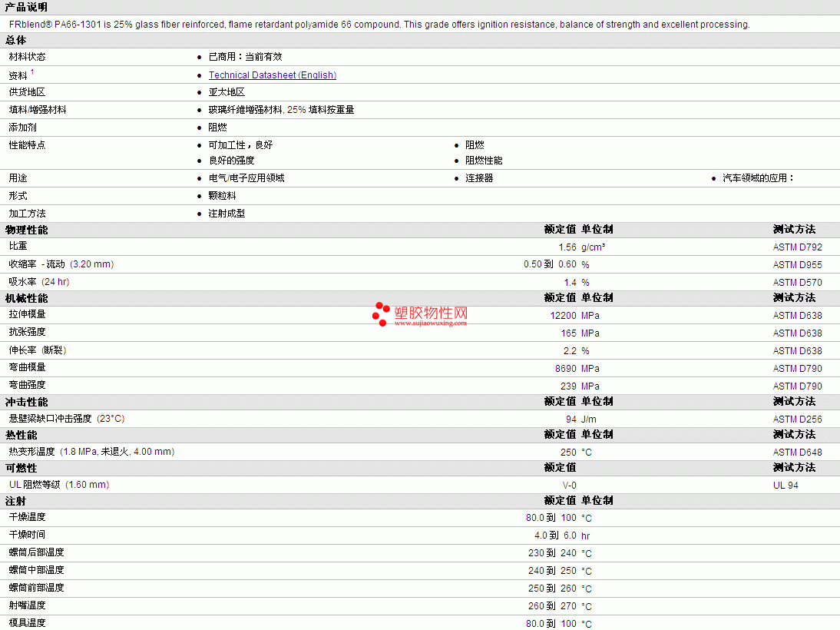The height and width of the screenshot is (630, 840).
Task: Open the Technical Datasheet (English) link
Action: pyautogui.click(x=272, y=75)
